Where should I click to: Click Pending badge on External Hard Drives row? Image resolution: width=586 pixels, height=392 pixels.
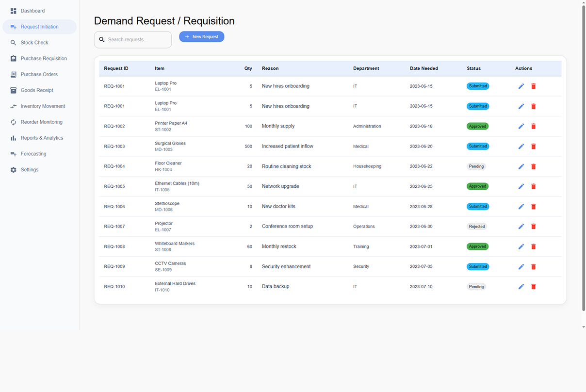[x=476, y=287]
